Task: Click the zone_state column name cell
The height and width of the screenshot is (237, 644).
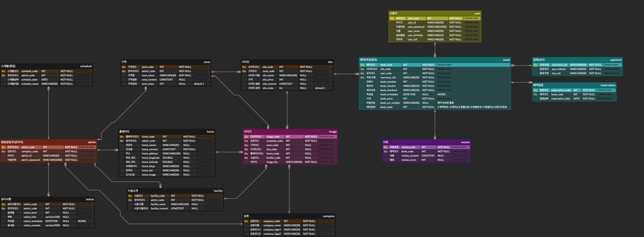Action: click(x=148, y=84)
